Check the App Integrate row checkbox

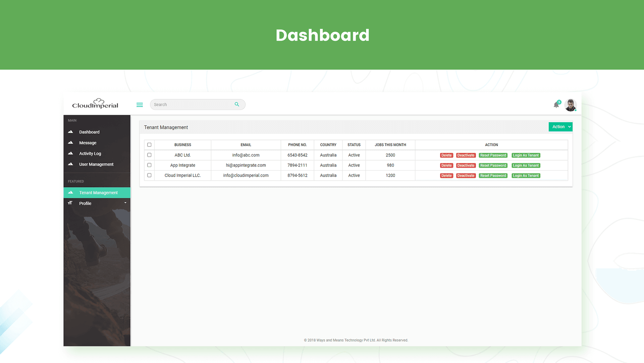tap(149, 165)
